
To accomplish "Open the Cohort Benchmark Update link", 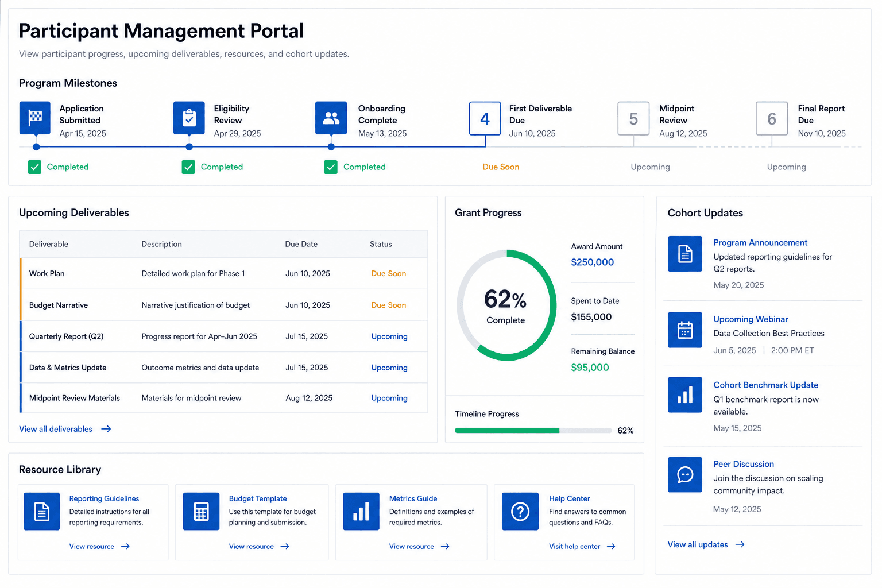I will point(765,385).
